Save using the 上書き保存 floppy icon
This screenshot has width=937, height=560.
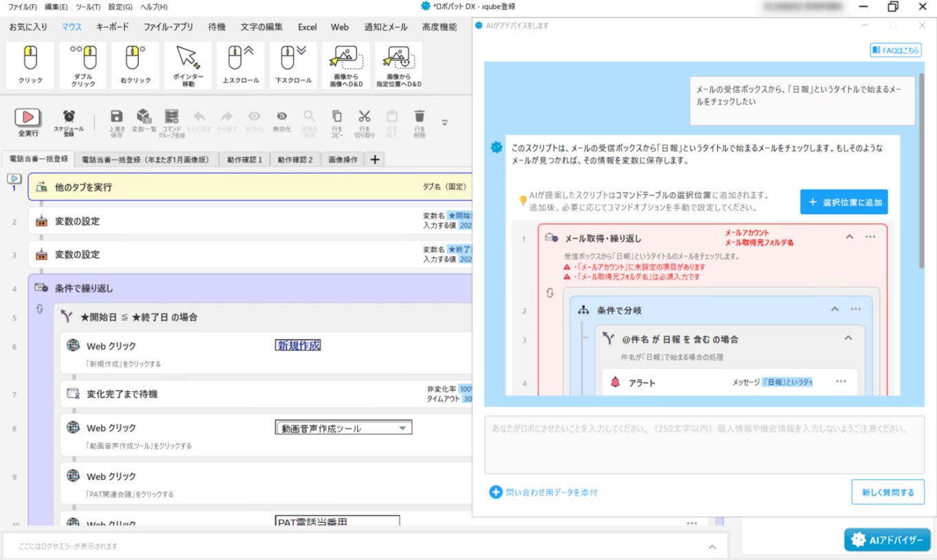(117, 122)
